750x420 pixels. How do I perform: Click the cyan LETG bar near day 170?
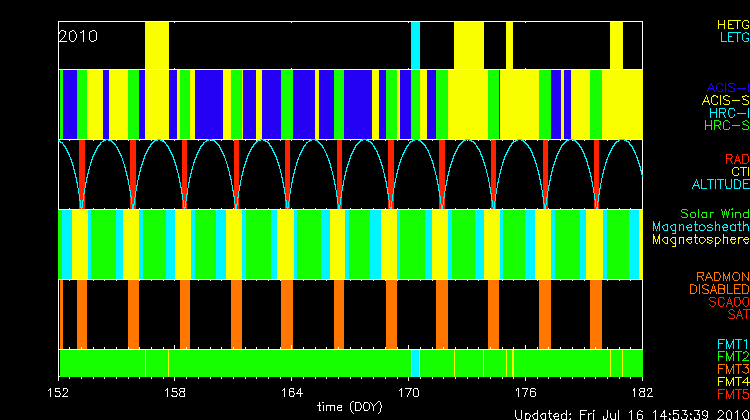[x=415, y=44]
